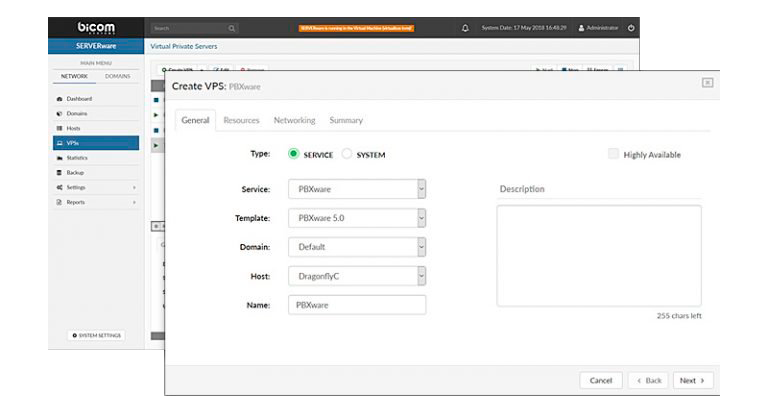This screenshot has width=768, height=418.
Task: Open Hosts from the main menu
Action: click(x=96, y=128)
